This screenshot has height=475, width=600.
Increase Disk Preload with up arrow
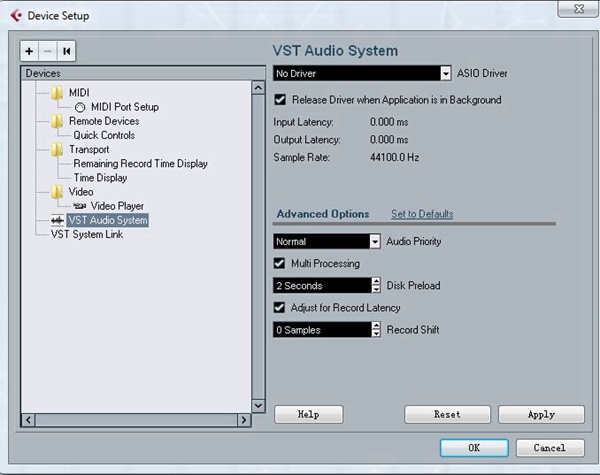coord(376,282)
